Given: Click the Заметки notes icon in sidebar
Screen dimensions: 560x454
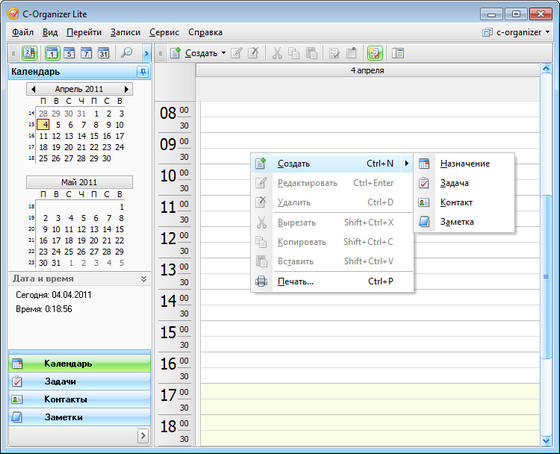Looking at the screenshot, I should [17, 417].
